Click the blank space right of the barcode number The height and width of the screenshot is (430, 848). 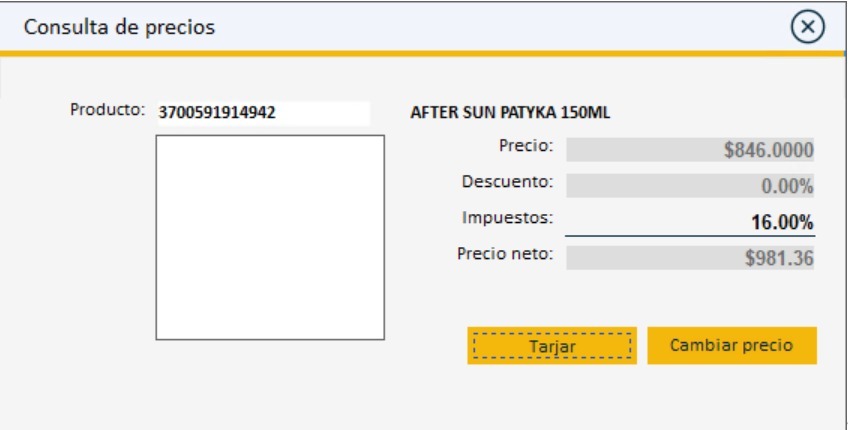coord(330,113)
